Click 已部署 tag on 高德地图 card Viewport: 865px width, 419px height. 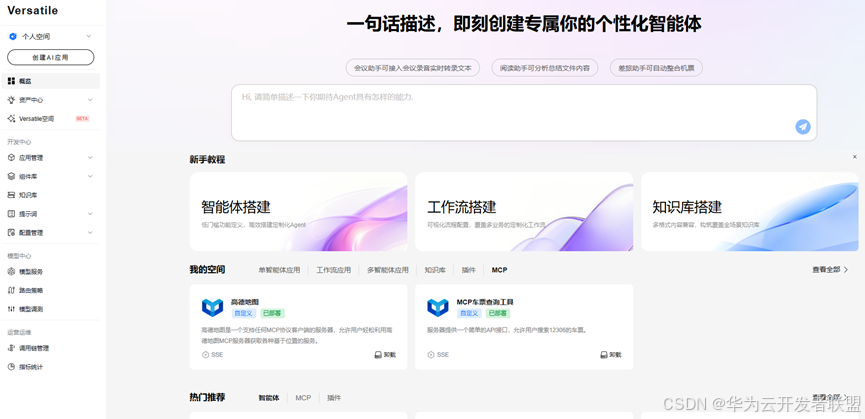tap(273, 313)
